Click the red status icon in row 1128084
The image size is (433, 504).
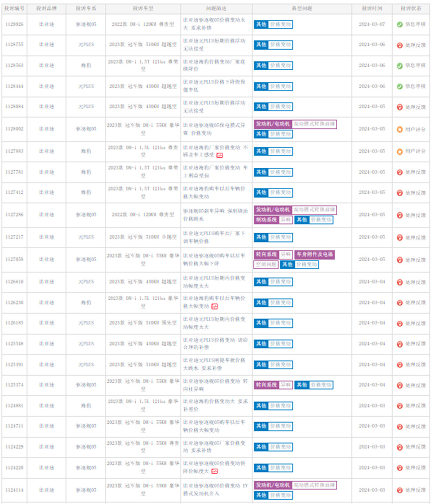(x=400, y=107)
